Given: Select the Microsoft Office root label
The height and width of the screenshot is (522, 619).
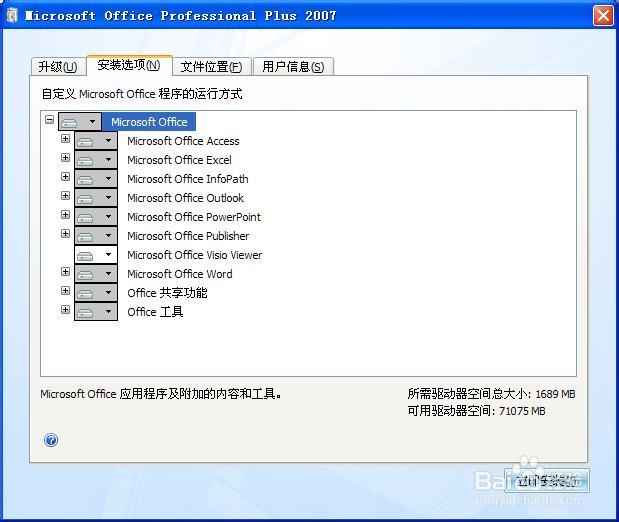Looking at the screenshot, I should (x=149, y=122).
